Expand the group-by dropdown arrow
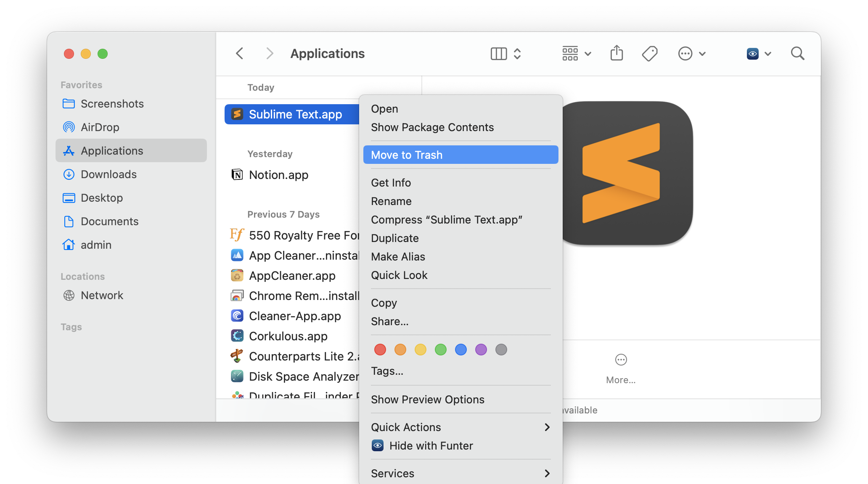Screen dimensions: 868x484 588,54
